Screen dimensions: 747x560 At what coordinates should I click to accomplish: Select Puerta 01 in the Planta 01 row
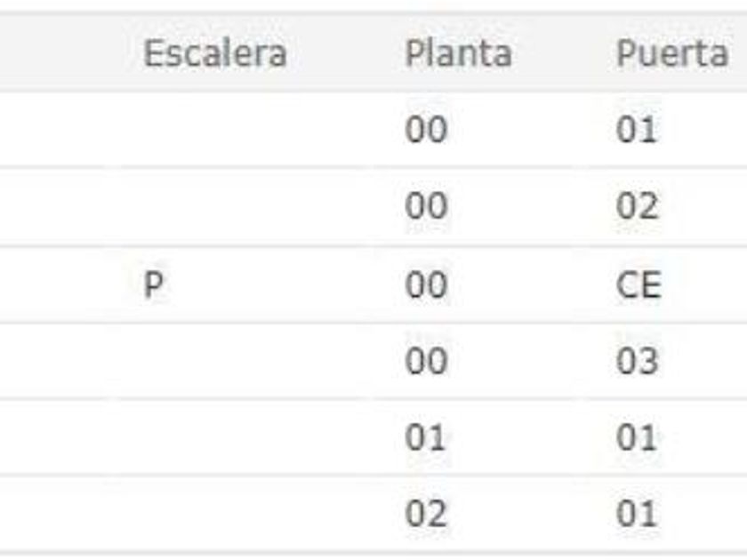638,438
